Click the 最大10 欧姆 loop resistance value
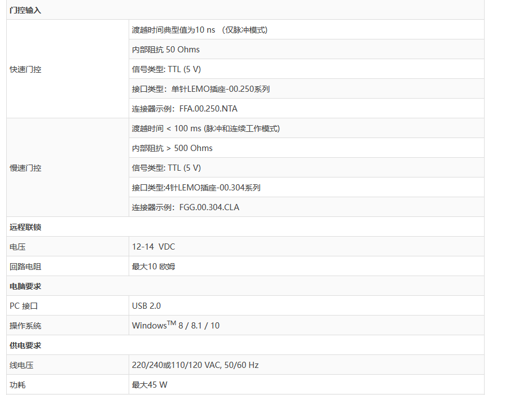Screen dimensions: 532x395 coord(153,267)
